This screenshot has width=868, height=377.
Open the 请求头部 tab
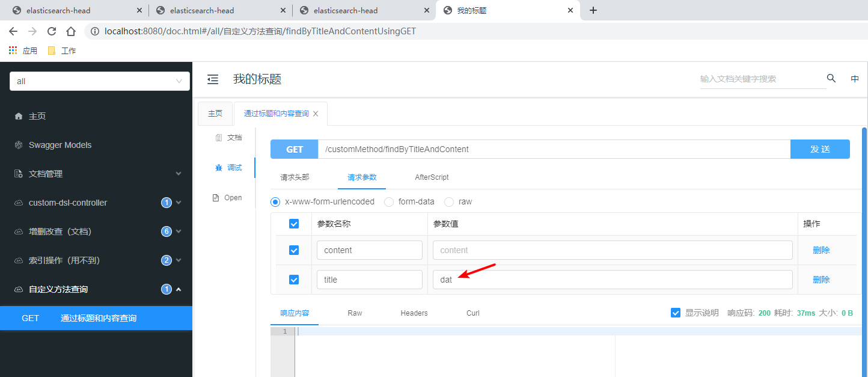click(x=295, y=177)
